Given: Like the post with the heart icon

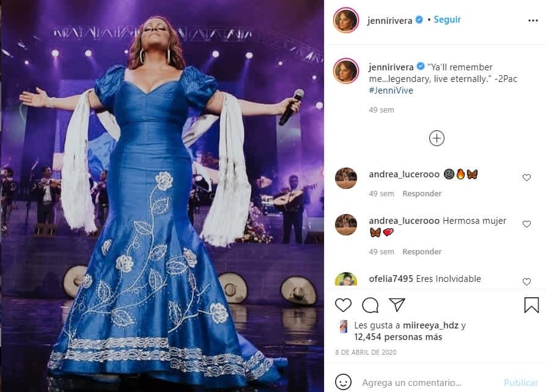Looking at the screenshot, I should 343,305.
